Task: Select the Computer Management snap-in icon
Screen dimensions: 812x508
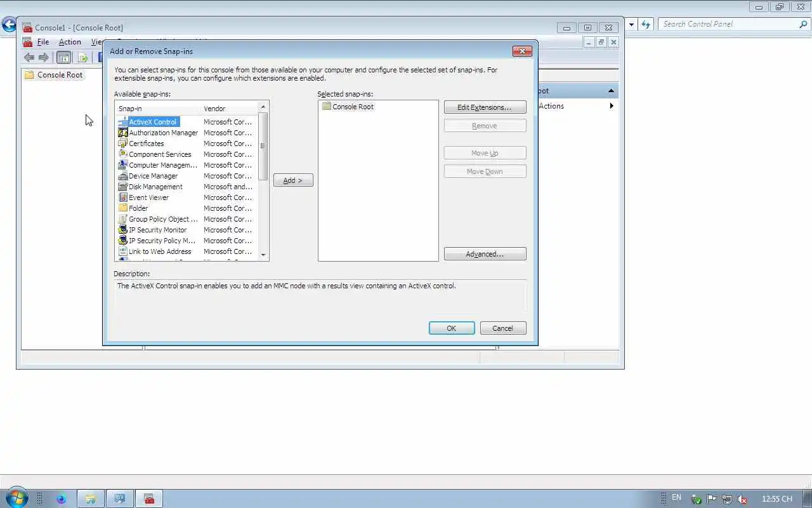Action: (123, 165)
